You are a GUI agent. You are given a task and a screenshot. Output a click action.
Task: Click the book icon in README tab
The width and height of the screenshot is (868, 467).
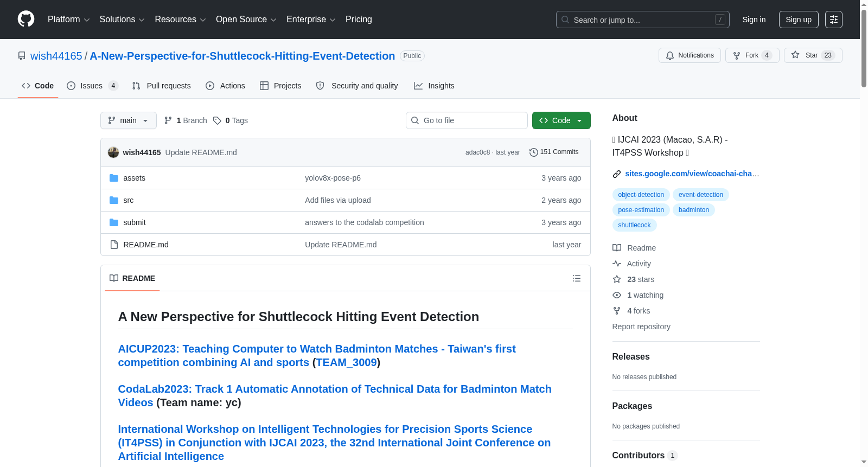point(114,278)
